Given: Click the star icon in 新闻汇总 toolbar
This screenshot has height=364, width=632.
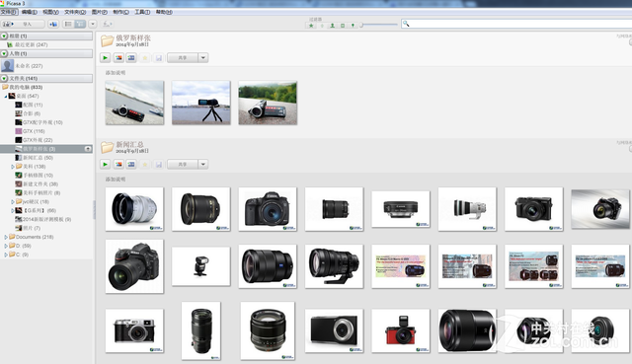Looking at the screenshot, I should (145, 165).
